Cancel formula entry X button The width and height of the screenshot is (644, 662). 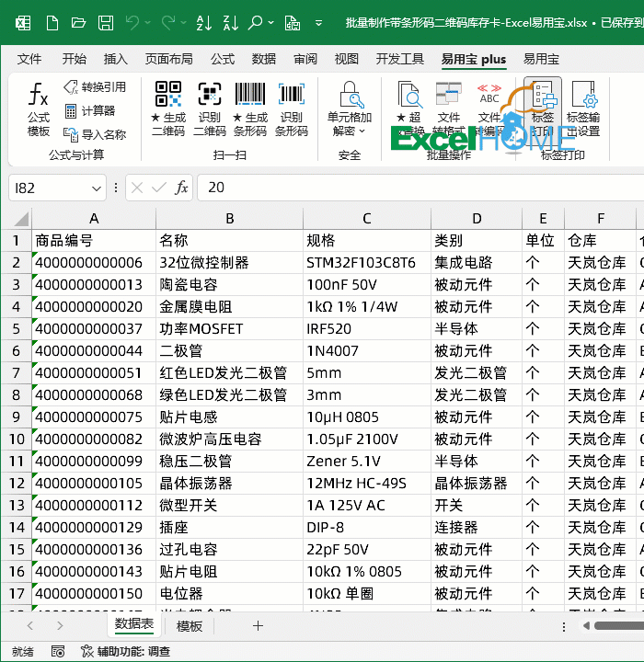pos(137,188)
